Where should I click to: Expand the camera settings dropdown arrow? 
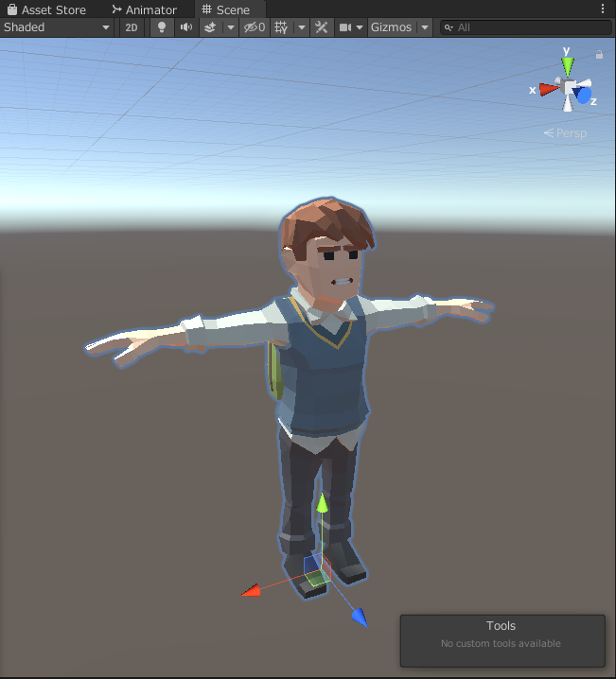click(x=360, y=27)
